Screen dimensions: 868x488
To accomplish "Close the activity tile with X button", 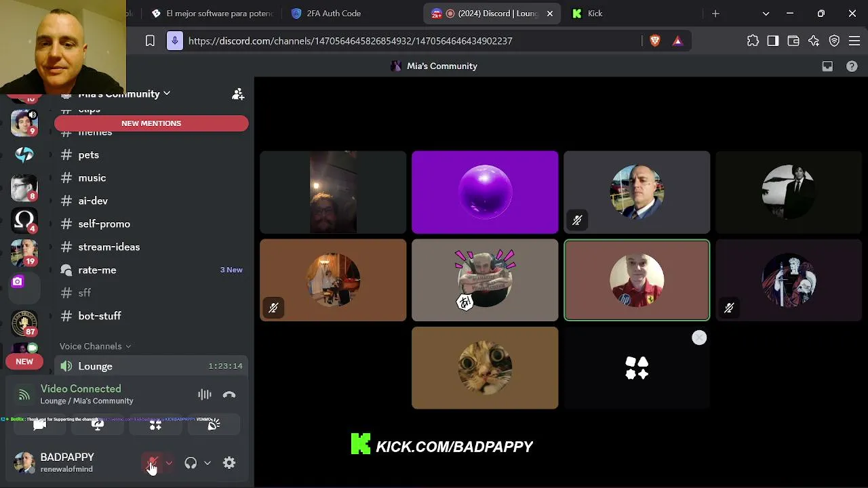I will (x=699, y=338).
